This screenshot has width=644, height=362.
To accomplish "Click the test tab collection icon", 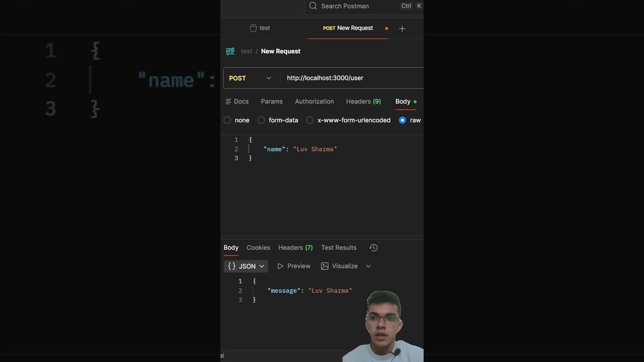I will [x=253, y=28].
